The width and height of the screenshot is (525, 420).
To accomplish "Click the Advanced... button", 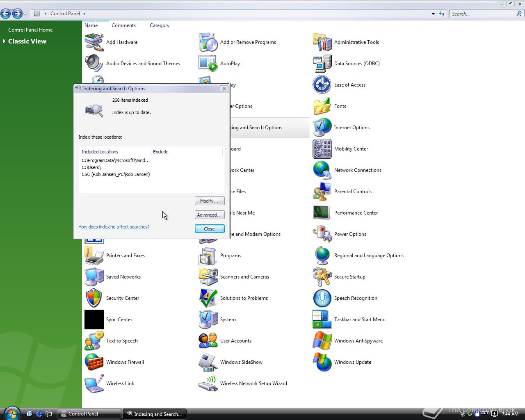I will click(x=210, y=215).
